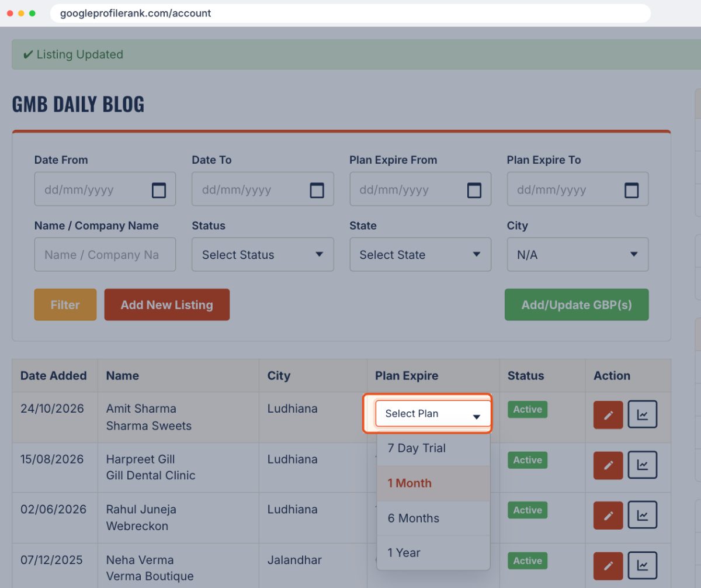This screenshot has width=701, height=588.
Task: Open Plan Expire From calendar icon
Action: tap(474, 190)
